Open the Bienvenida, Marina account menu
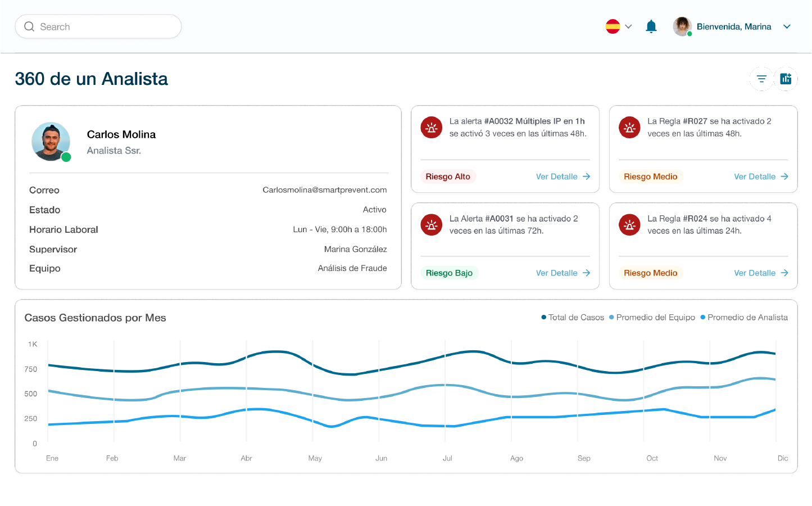The height and width of the screenshot is (506, 812). click(x=733, y=26)
